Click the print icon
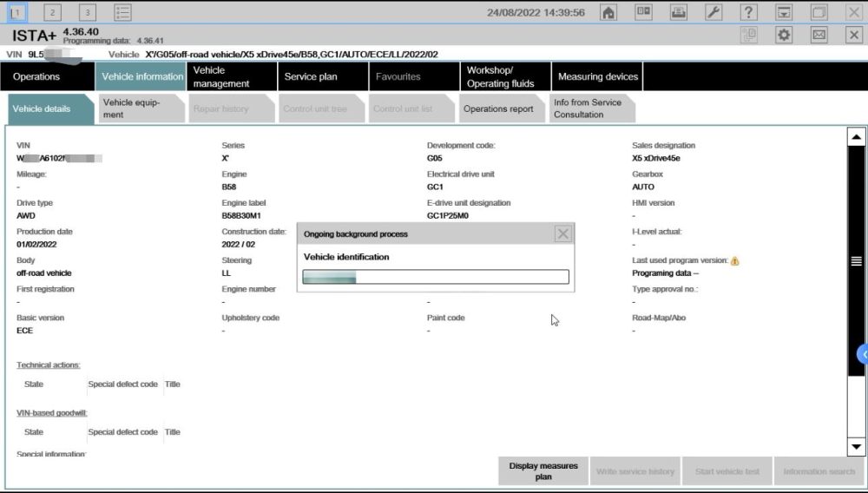 [x=679, y=12]
